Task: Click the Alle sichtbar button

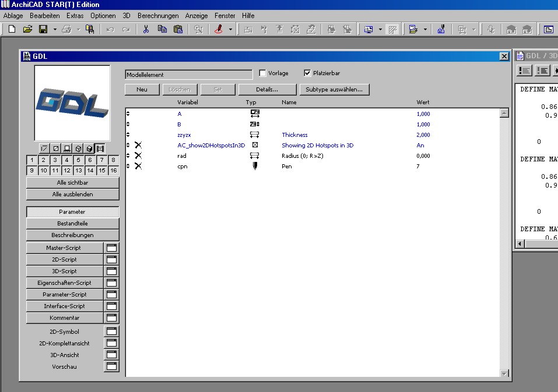Action: coord(72,182)
